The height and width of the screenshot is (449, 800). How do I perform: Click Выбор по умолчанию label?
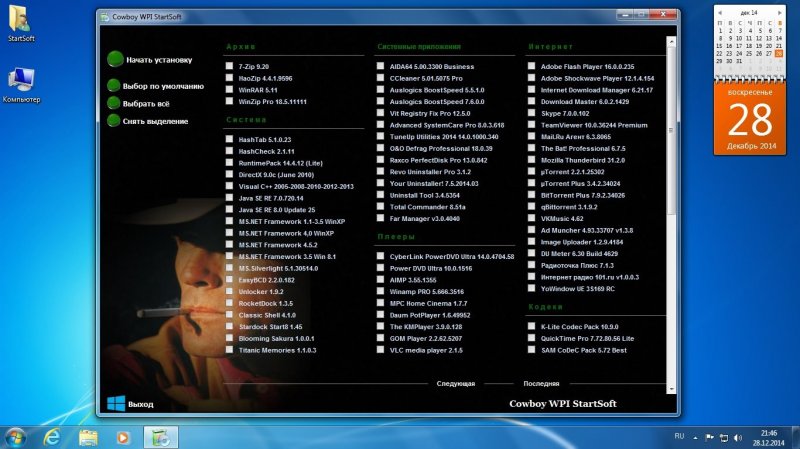point(163,86)
